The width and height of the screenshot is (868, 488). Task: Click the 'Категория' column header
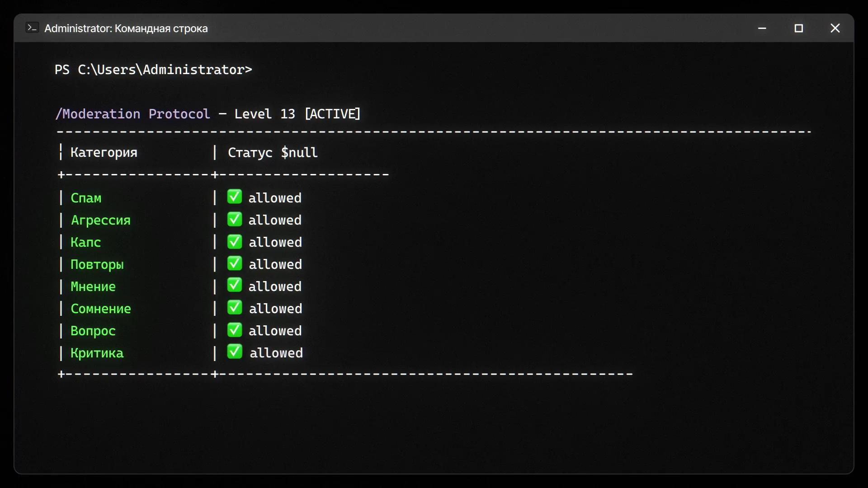104,153
